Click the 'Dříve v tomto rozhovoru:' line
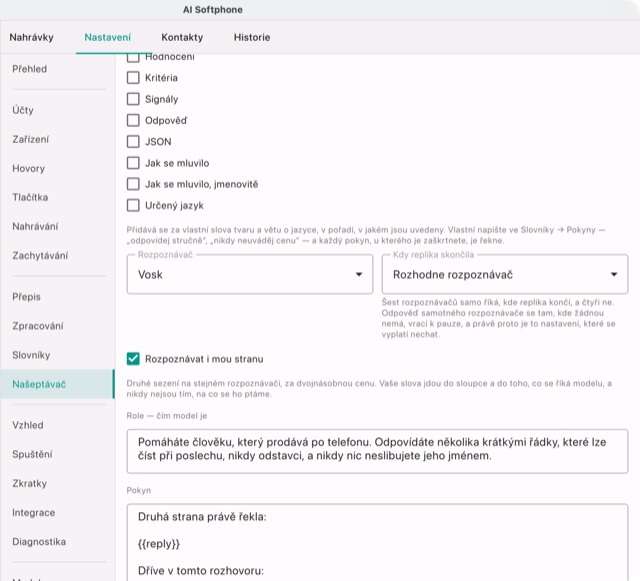 point(200,570)
